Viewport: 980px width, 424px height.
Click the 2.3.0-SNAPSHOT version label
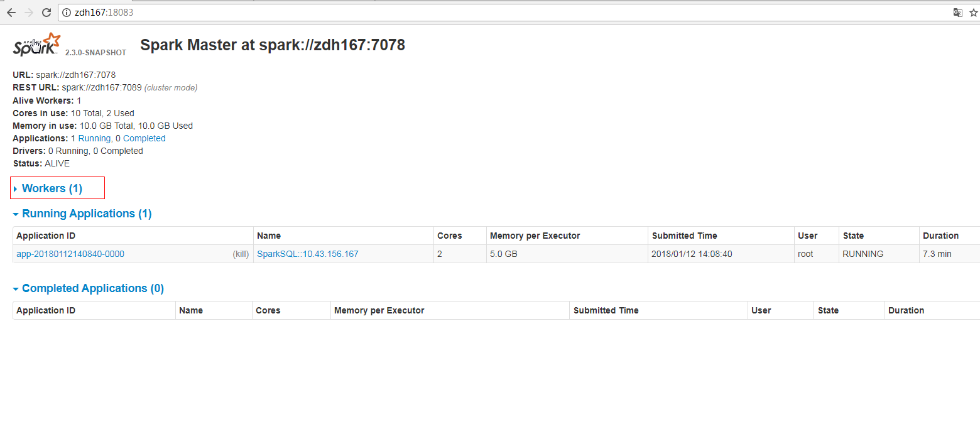point(95,53)
